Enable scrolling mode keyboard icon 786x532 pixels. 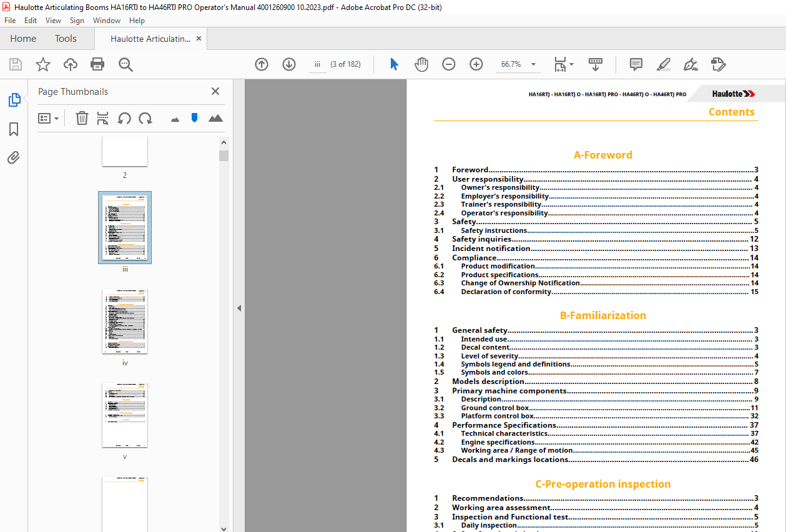point(596,64)
